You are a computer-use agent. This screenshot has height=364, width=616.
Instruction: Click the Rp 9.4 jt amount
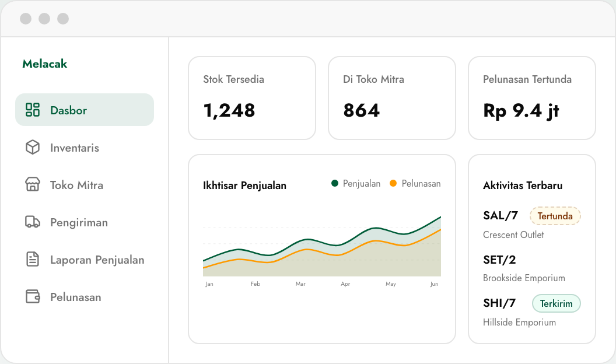pyautogui.click(x=521, y=111)
